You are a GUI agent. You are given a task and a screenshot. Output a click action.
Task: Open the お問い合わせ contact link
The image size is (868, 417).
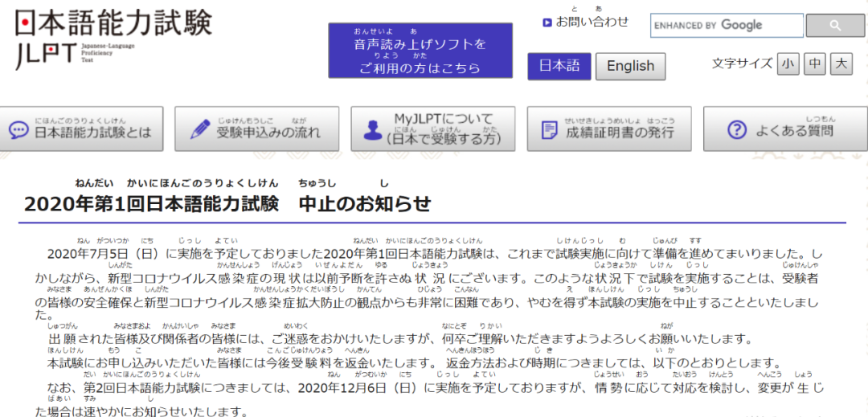[592, 22]
